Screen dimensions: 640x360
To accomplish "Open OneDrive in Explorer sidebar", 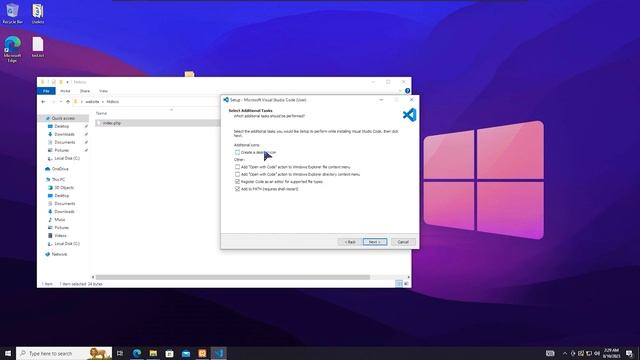I will coord(60,169).
